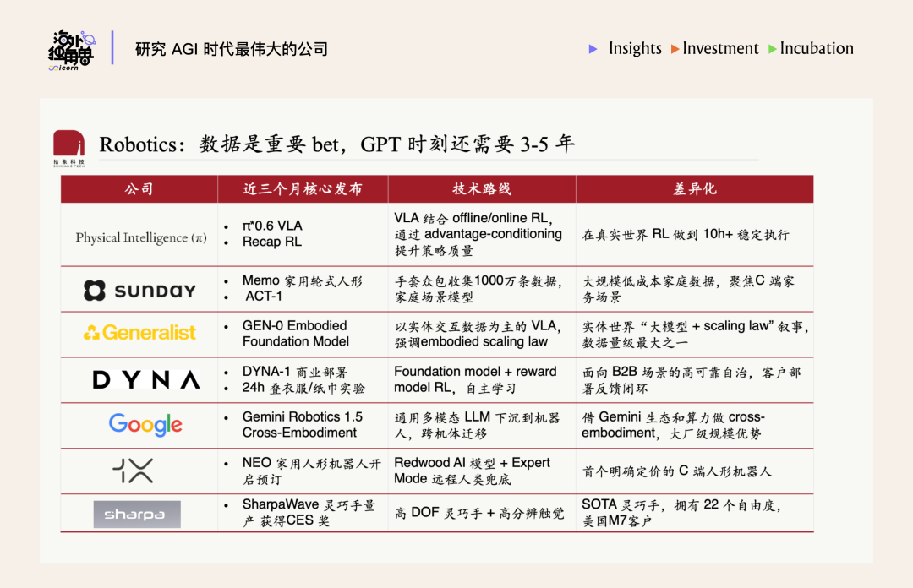Click the green triangle beside Incubation
913x588 pixels.
(x=773, y=49)
